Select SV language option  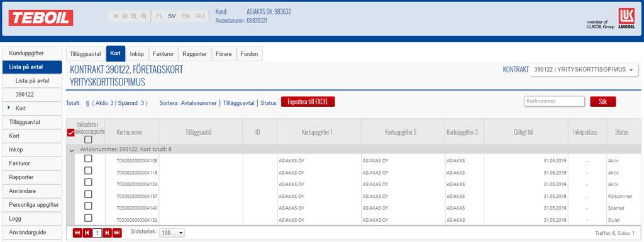(172, 16)
